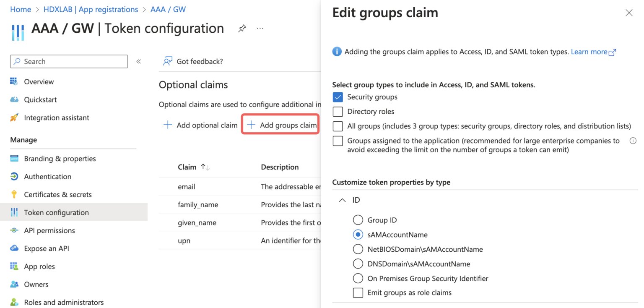644x308 pixels.
Task: Click the Learn more link
Action: (x=590, y=52)
